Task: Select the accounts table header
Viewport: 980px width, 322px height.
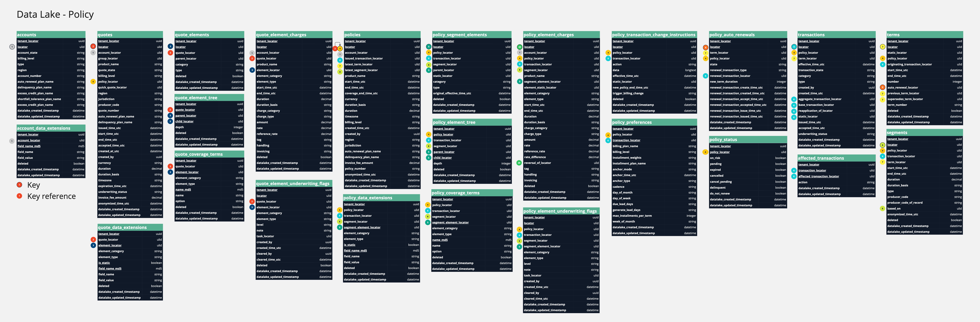Action: [51, 35]
